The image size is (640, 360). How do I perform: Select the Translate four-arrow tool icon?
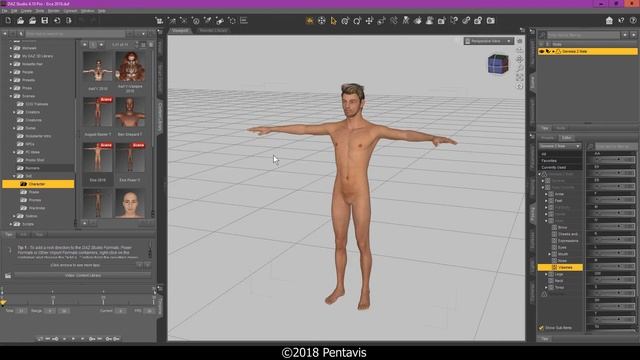tap(369, 20)
